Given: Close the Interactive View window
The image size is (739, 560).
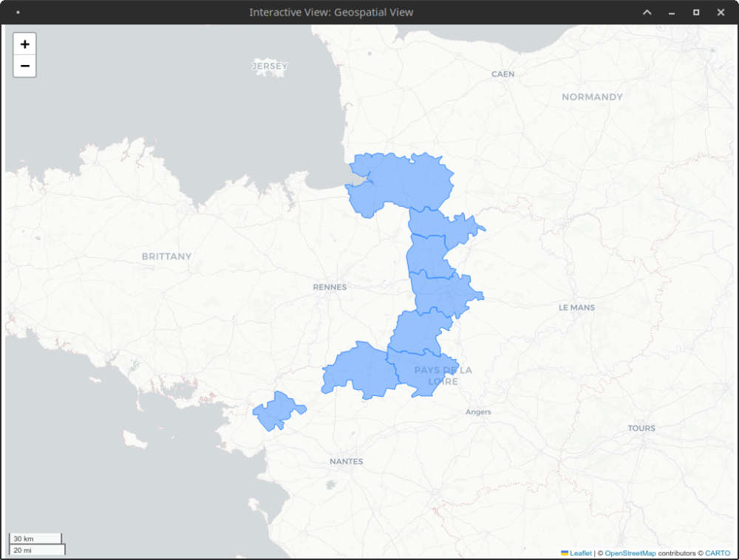Looking at the screenshot, I should tap(721, 13).
